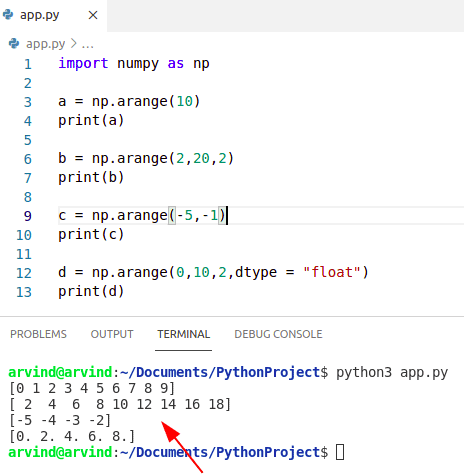
Task: Place cursor on 'import numpy as np' line
Action: click(134, 64)
